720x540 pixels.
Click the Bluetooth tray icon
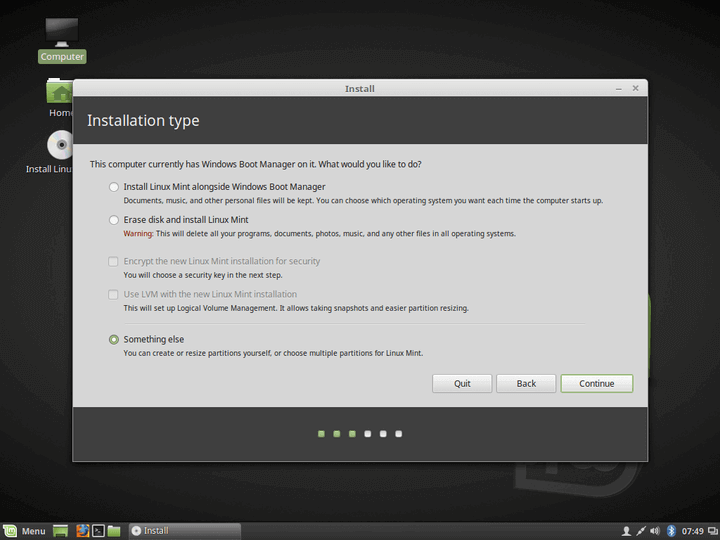(x=671, y=531)
